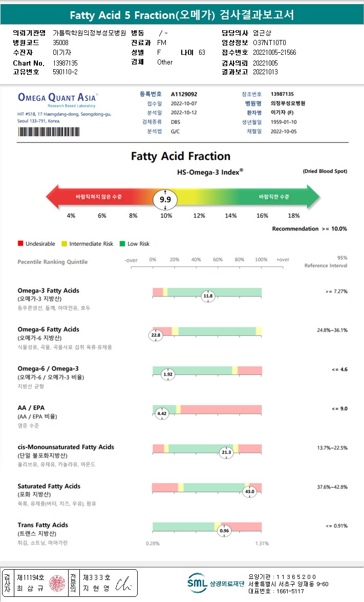364x602 pixels.
Task: Click the yellow Intermediate Risk legend square
Action: [x=64, y=244]
